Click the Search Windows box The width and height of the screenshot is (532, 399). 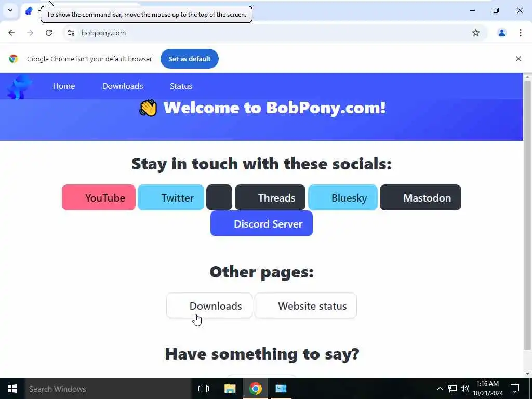pyautogui.click(x=108, y=389)
